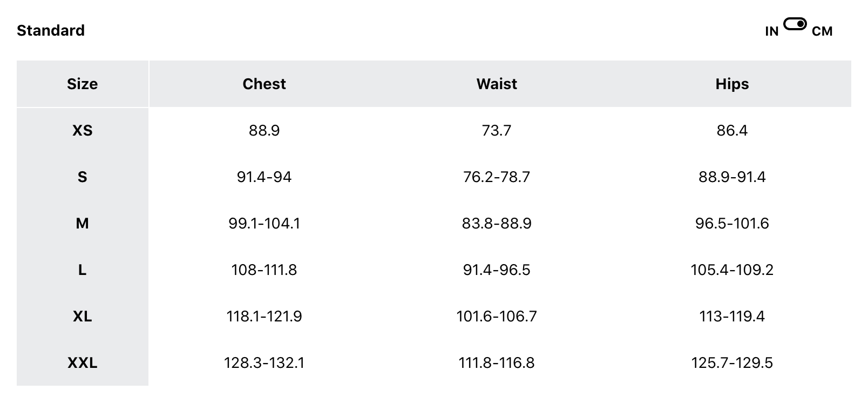The image size is (868, 403).
Task: Click the IN unit label
Action: tap(771, 31)
